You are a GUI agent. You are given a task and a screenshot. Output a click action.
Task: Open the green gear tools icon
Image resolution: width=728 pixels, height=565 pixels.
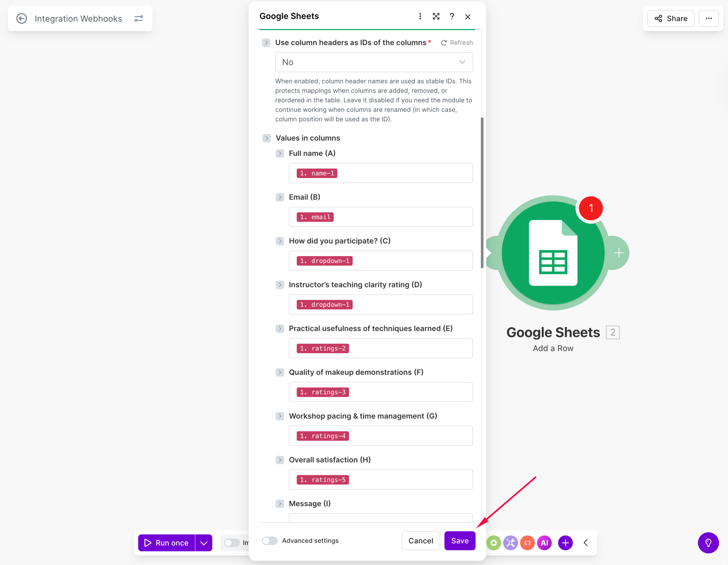click(x=494, y=543)
